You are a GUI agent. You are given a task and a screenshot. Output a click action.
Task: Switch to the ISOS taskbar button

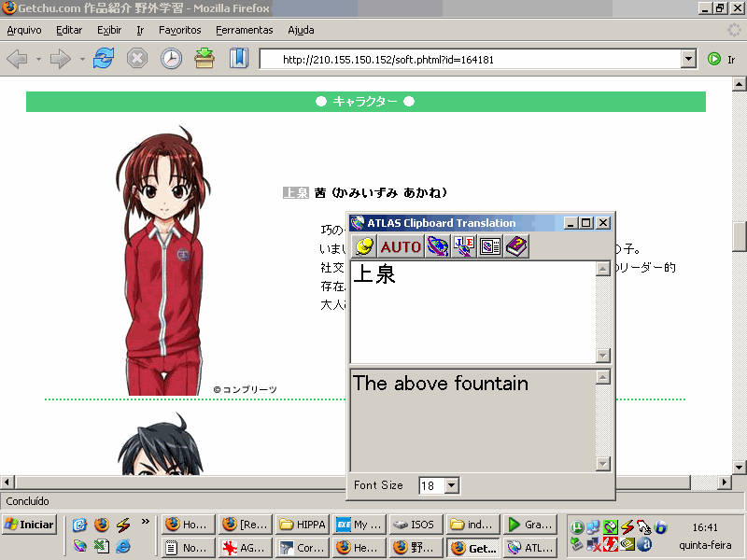[x=416, y=525]
